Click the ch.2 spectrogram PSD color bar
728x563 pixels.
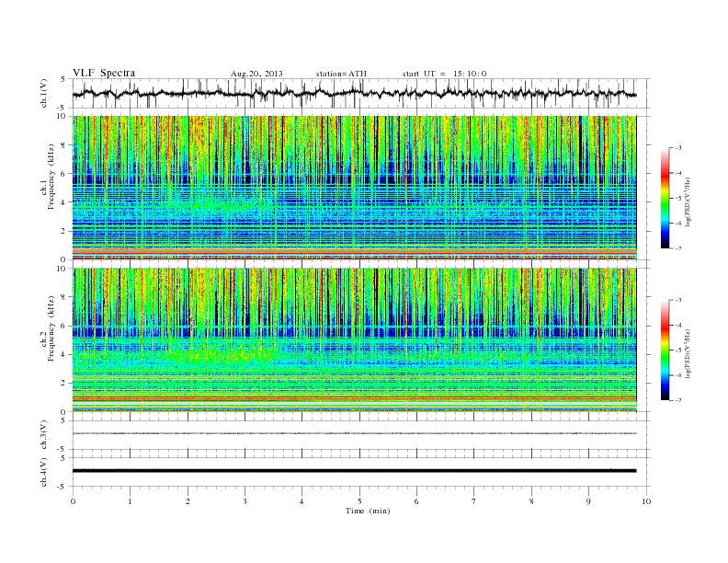tap(665, 350)
